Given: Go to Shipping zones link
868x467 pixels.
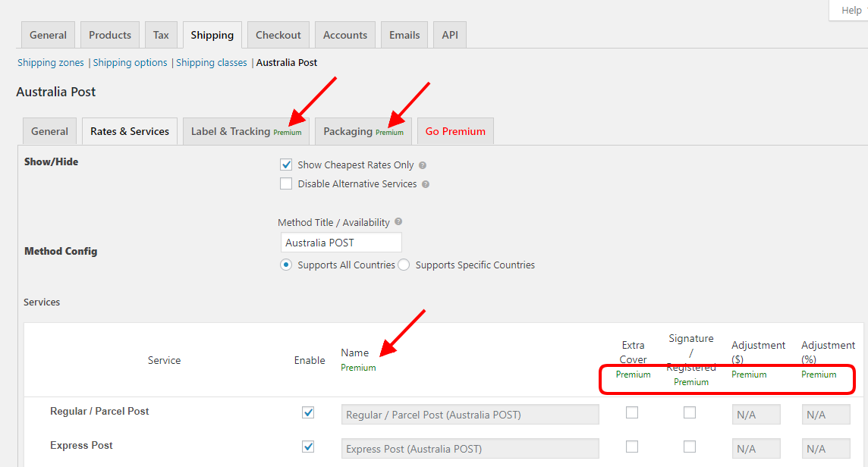Looking at the screenshot, I should [x=50, y=62].
